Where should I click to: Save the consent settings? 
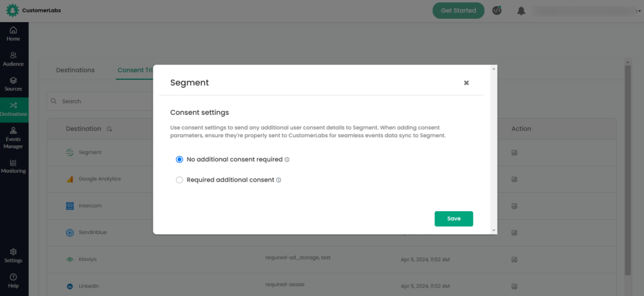click(454, 219)
